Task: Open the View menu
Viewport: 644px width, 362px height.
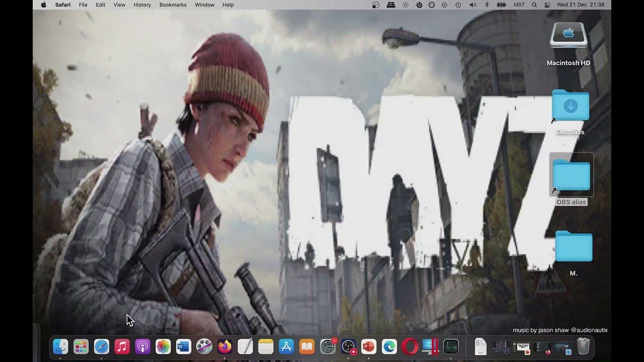Action: pyautogui.click(x=119, y=5)
